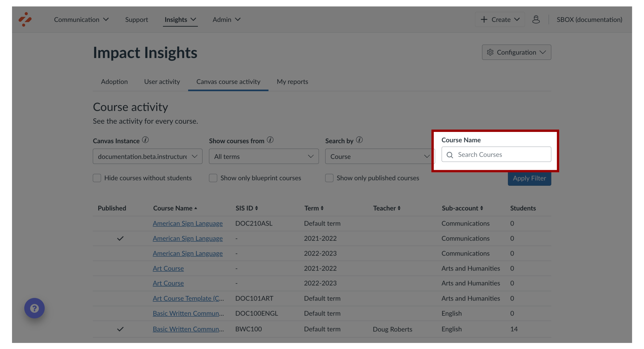Open the All terms dropdown
The image size is (644, 349).
coord(264,156)
